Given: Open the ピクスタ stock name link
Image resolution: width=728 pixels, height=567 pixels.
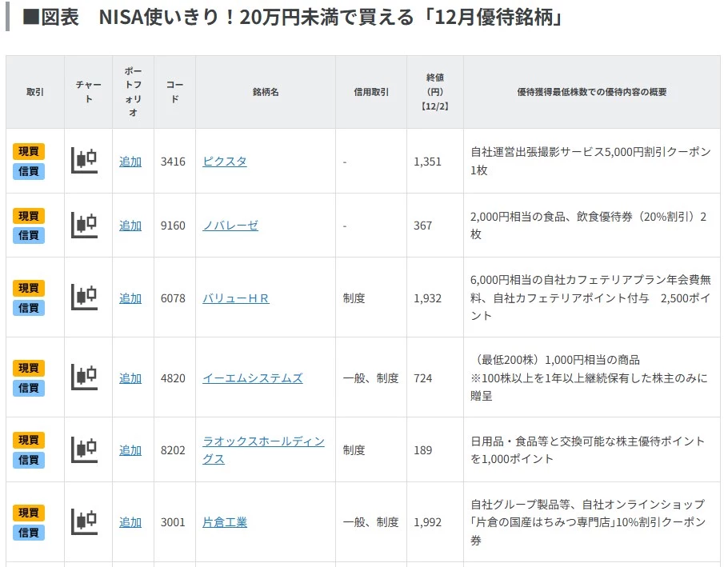Looking at the screenshot, I should coord(225,162).
